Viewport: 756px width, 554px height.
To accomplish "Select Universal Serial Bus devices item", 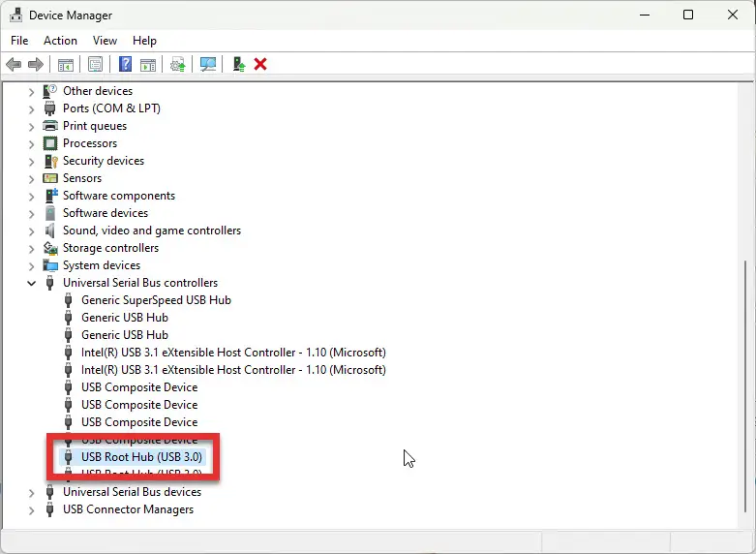I will (x=132, y=492).
